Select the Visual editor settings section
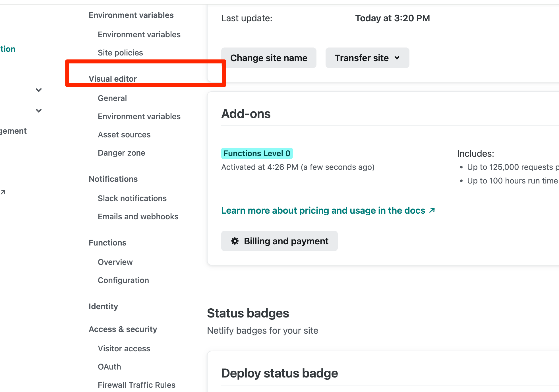The image size is (559, 392). (113, 79)
